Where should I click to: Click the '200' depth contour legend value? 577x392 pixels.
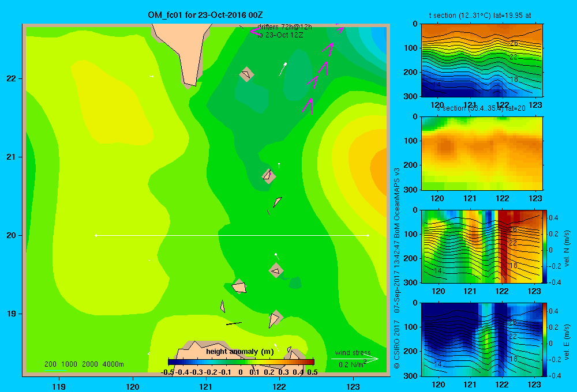(x=50, y=364)
